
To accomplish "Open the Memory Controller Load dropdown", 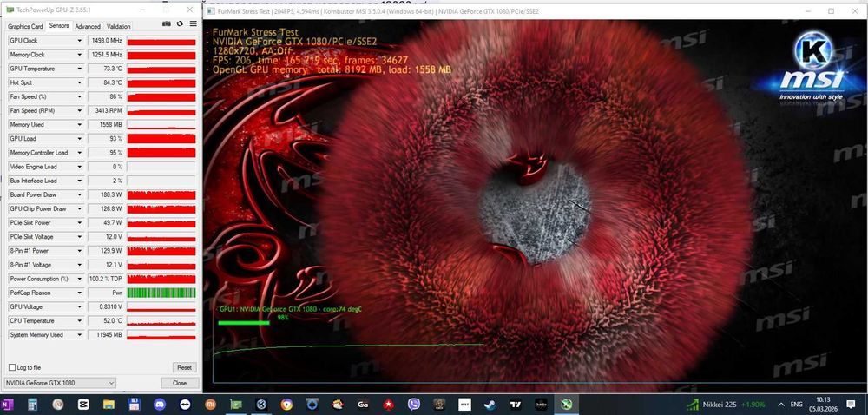I will point(80,153).
